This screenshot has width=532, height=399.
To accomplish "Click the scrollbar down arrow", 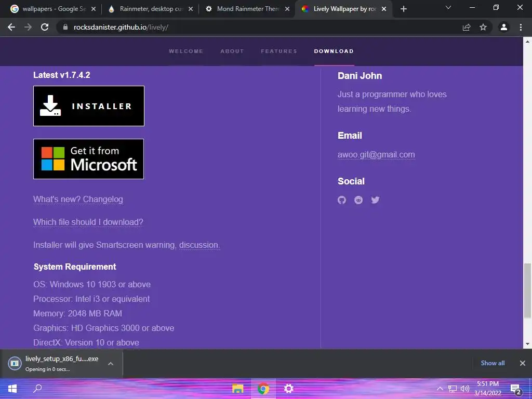I will (x=527, y=344).
